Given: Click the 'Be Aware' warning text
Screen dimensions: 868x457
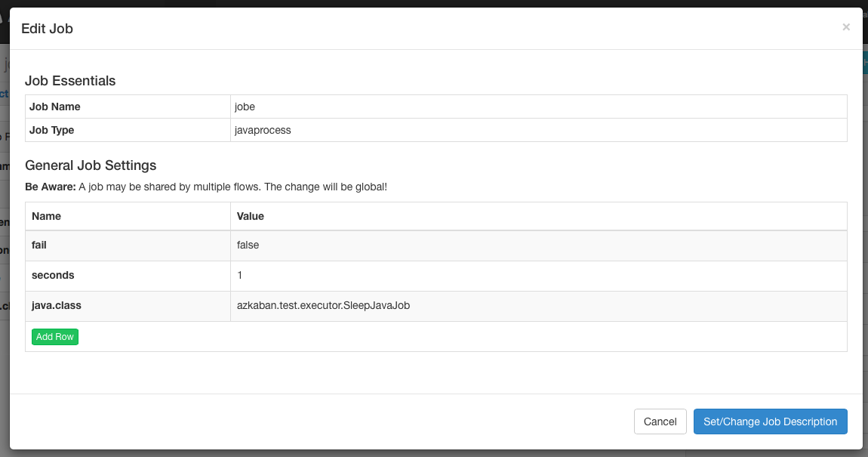Looking at the screenshot, I should tap(205, 186).
